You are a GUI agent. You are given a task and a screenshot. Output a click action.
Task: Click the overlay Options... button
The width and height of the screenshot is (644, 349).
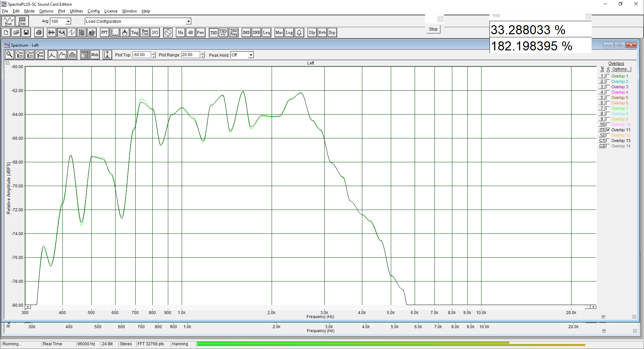pyautogui.click(x=621, y=69)
